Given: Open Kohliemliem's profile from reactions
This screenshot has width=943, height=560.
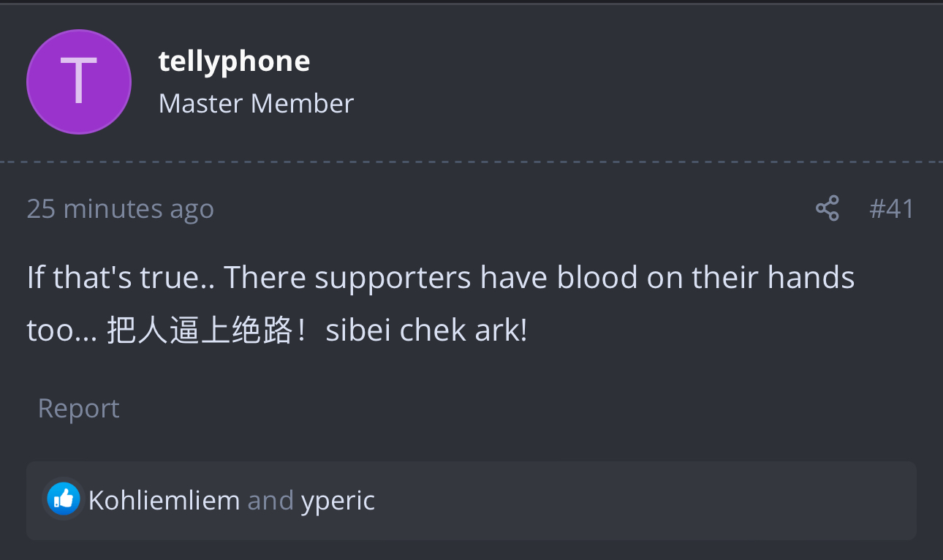Looking at the screenshot, I should click(x=164, y=501).
